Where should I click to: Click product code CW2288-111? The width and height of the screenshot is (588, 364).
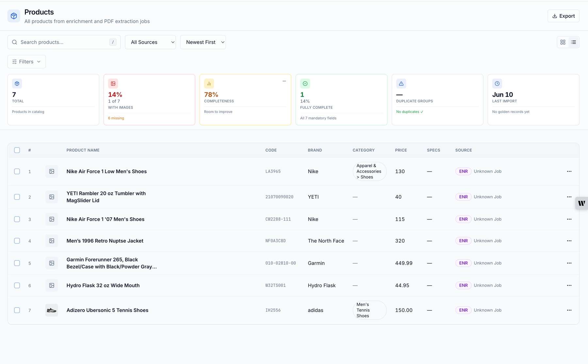(278, 219)
